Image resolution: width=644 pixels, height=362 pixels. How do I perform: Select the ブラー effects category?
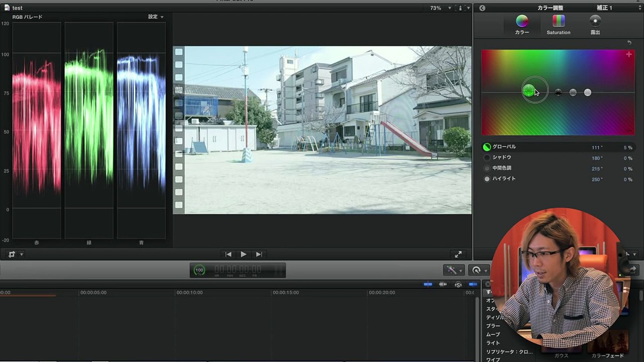(493, 326)
